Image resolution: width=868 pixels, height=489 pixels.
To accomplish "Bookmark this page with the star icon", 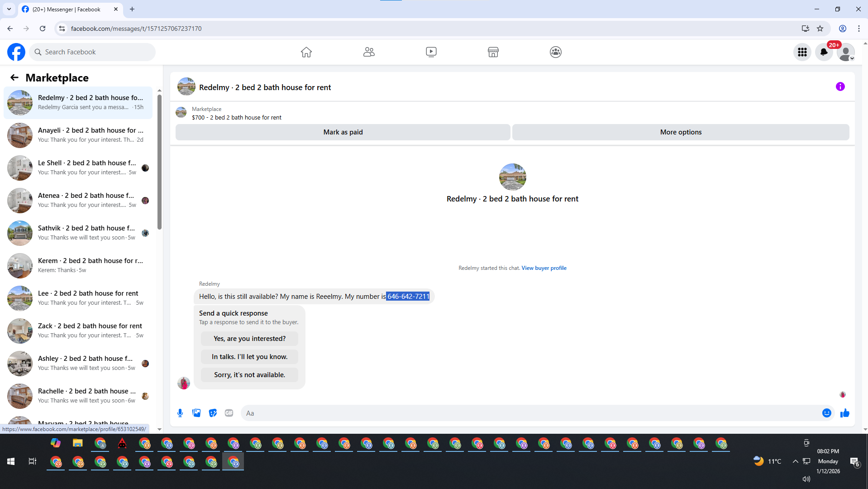I will [x=820, y=29].
